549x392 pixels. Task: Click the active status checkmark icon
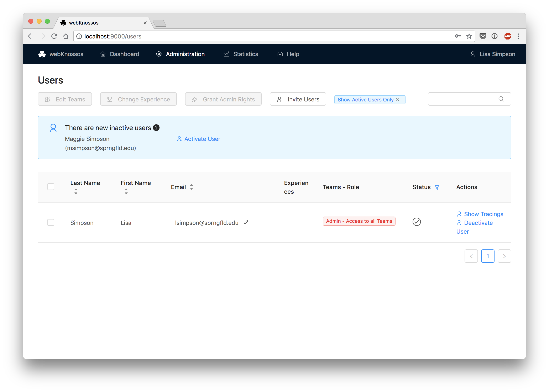[417, 222]
